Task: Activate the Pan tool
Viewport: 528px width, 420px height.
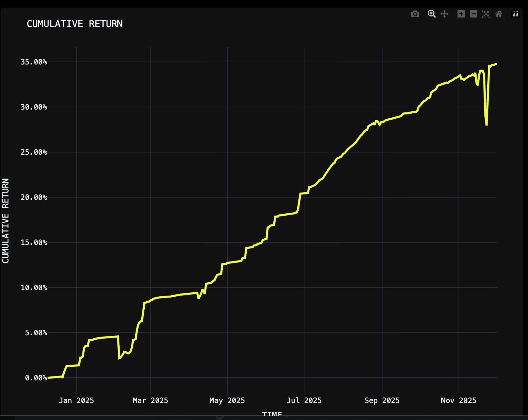Action: (x=444, y=14)
